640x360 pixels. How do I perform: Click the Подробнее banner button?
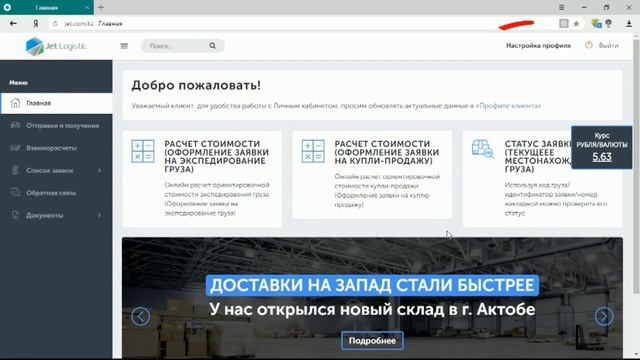tap(372, 341)
